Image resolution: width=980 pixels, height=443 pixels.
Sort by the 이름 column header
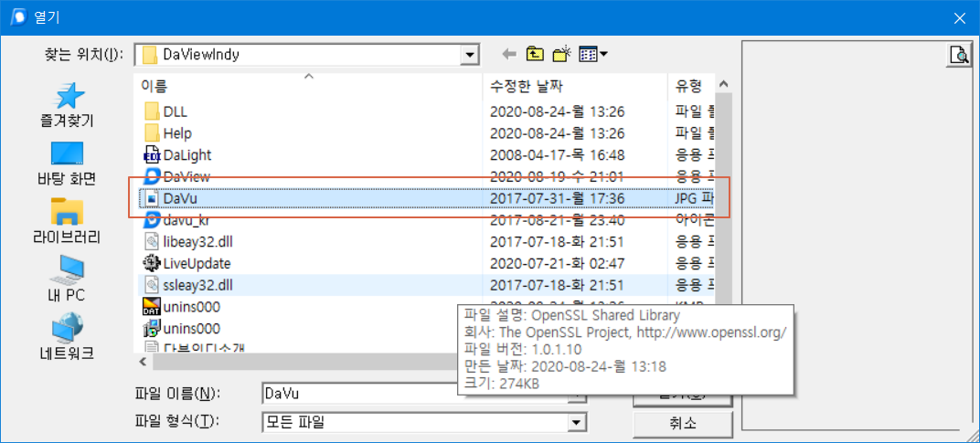(308, 86)
